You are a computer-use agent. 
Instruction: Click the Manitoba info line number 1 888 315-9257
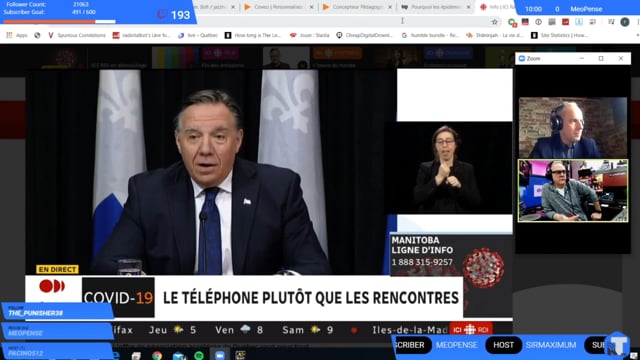tap(422, 262)
